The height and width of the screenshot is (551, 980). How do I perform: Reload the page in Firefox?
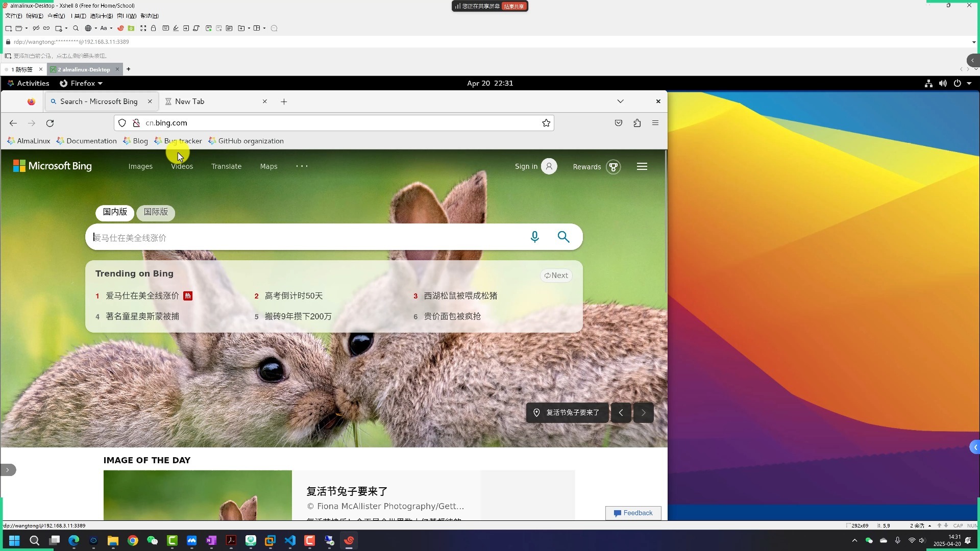tap(50, 123)
